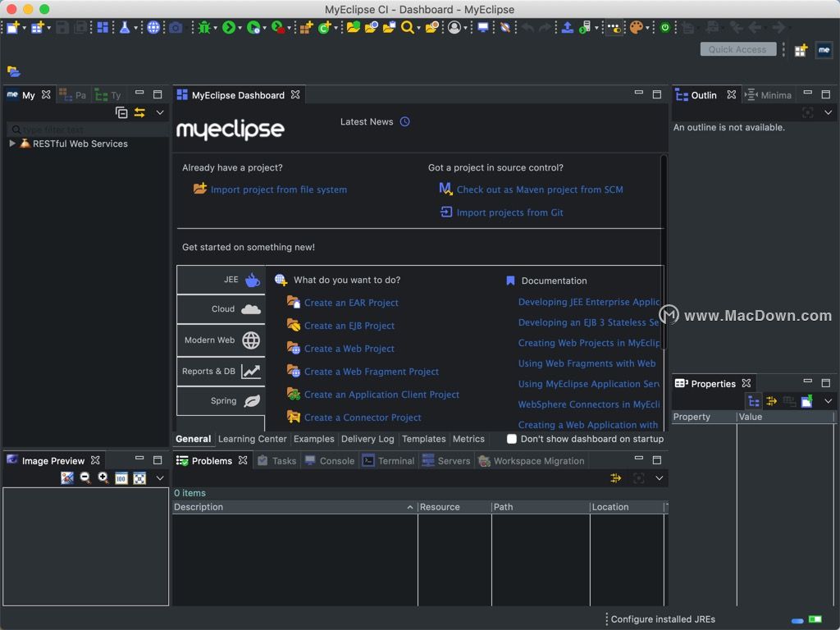Click the flask test icon in toolbar
Screen dimensions: 840x630
125,27
